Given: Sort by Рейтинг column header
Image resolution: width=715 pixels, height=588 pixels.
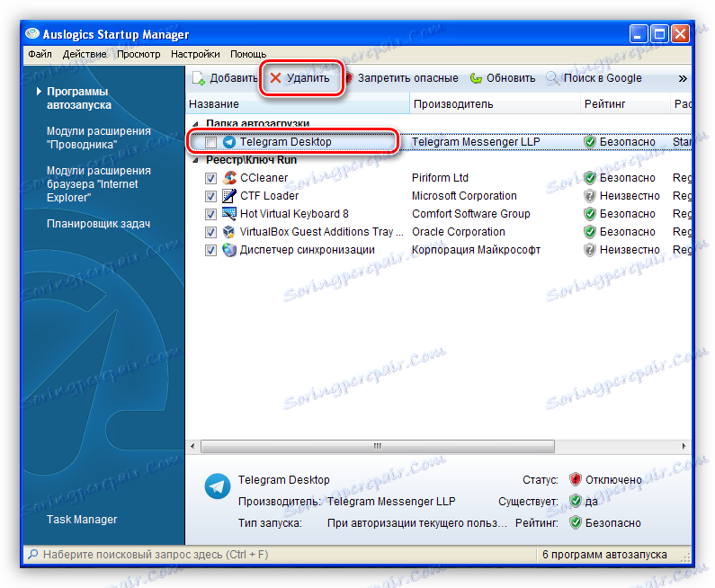Looking at the screenshot, I should (625, 104).
